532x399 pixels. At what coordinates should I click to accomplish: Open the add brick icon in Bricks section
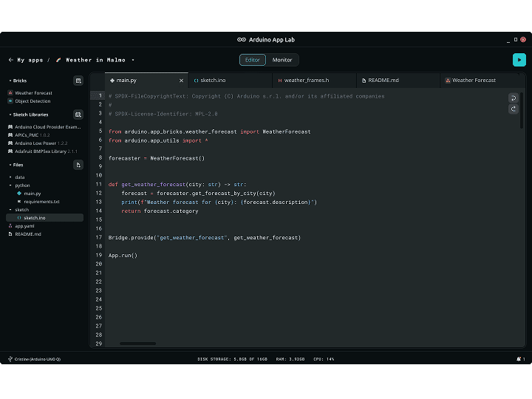(78, 81)
